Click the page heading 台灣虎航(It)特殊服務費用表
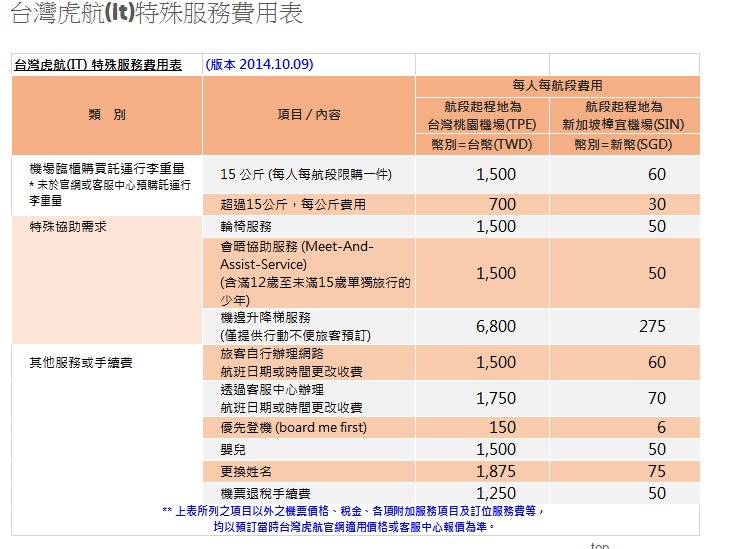 (156, 13)
